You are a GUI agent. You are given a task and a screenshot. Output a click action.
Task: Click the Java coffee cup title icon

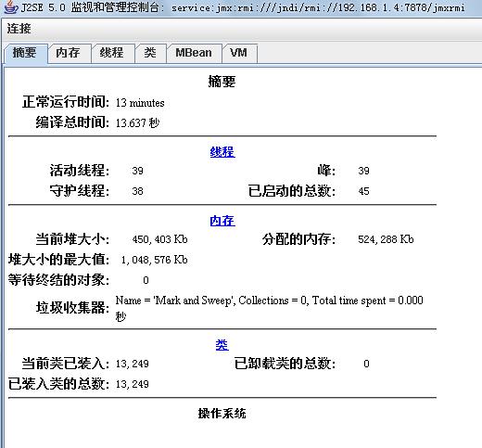(x=10, y=6)
